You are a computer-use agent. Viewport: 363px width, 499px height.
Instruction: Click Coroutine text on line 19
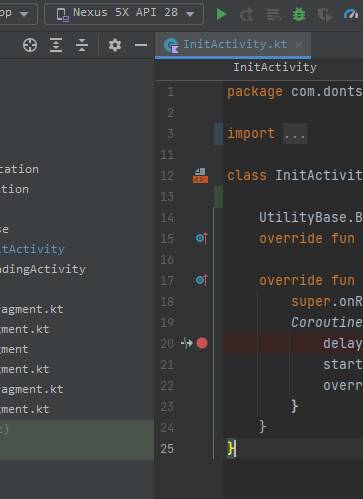click(x=327, y=322)
